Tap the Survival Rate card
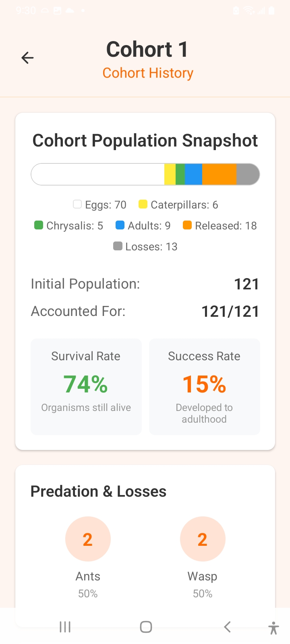This screenshot has height=644, width=290. pos(86,386)
